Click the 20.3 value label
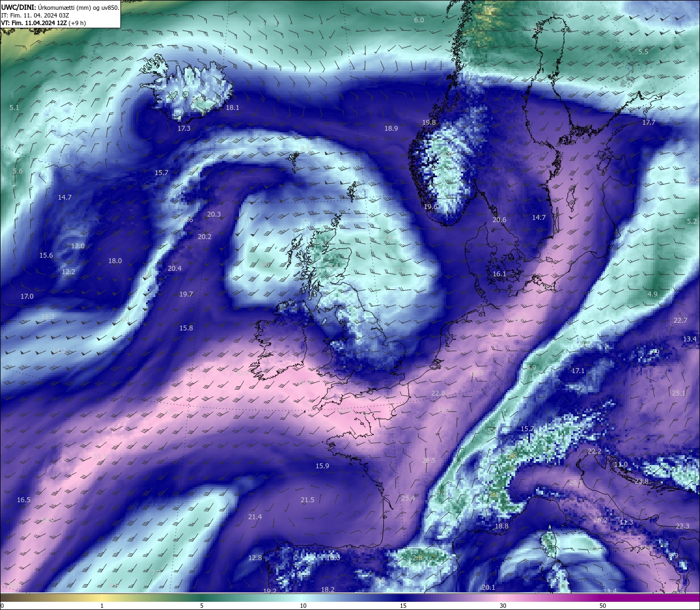The width and height of the screenshot is (700, 610). click(214, 214)
